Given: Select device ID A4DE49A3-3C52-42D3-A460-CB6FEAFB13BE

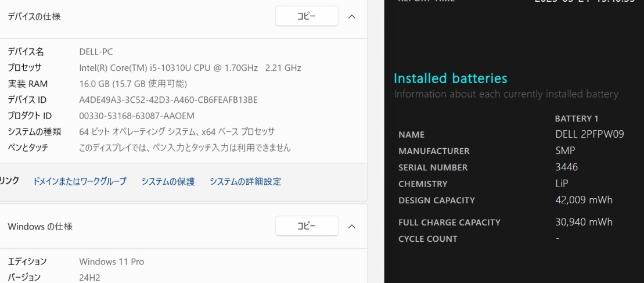Looking at the screenshot, I should pyautogui.click(x=168, y=100).
